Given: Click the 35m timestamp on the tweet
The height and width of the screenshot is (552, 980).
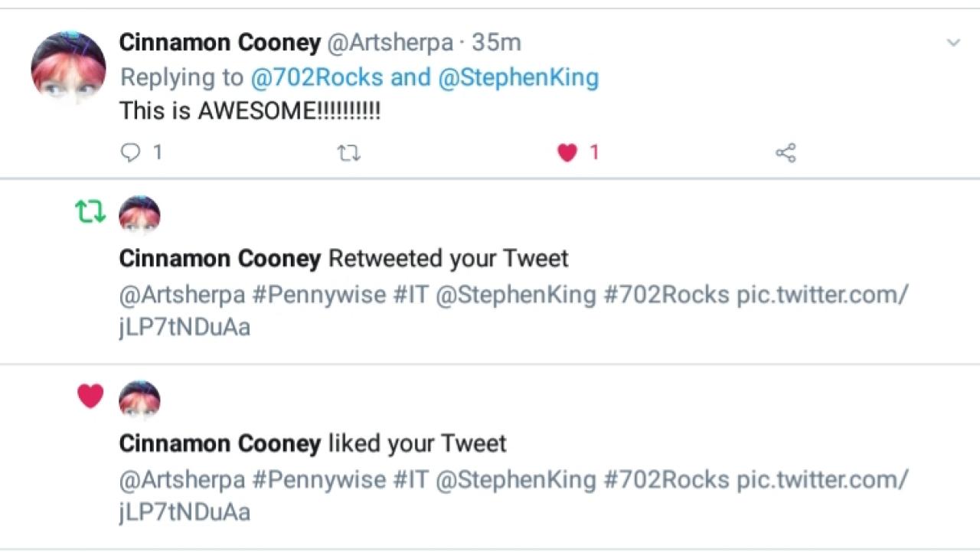Looking at the screenshot, I should 496,43.
